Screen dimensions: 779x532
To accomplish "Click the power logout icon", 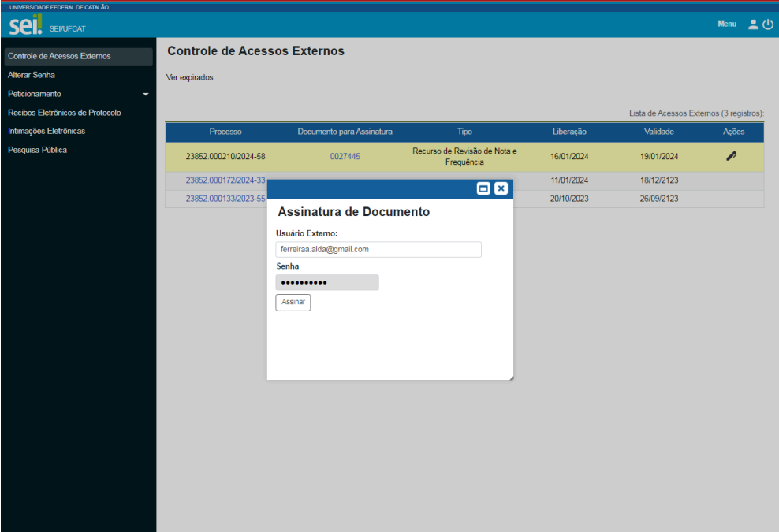I will 768,24.
